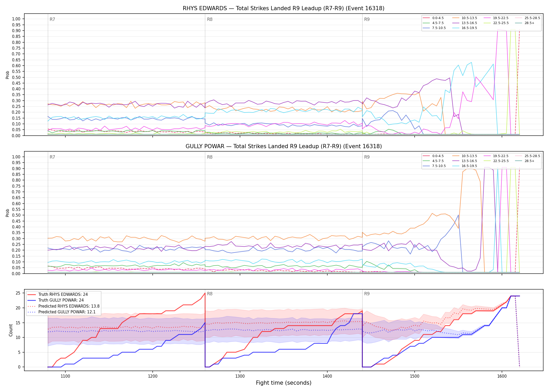Click the R9 round marker in the GULLY POWAR chart
This screenshot has width=549, height=392.
367,157
